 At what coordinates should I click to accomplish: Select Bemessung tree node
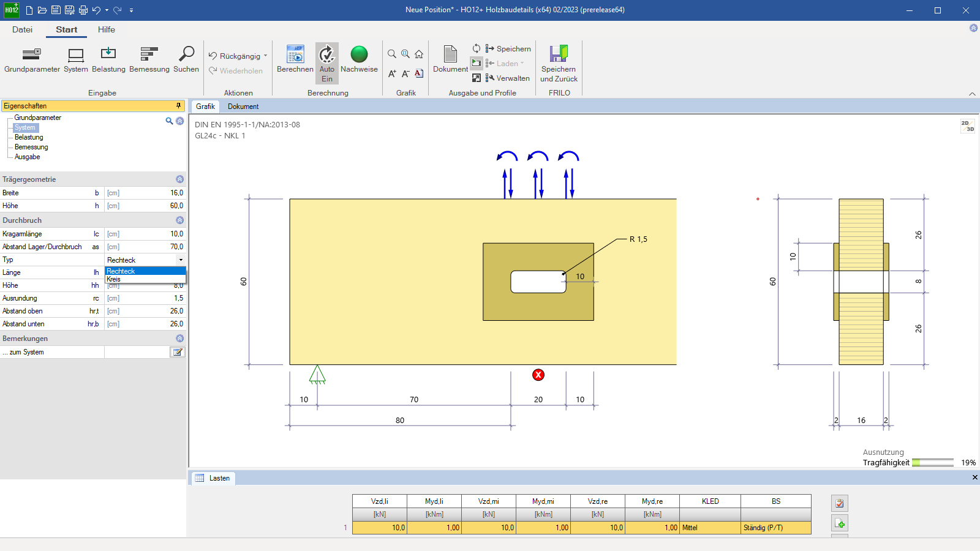point(31,147)
